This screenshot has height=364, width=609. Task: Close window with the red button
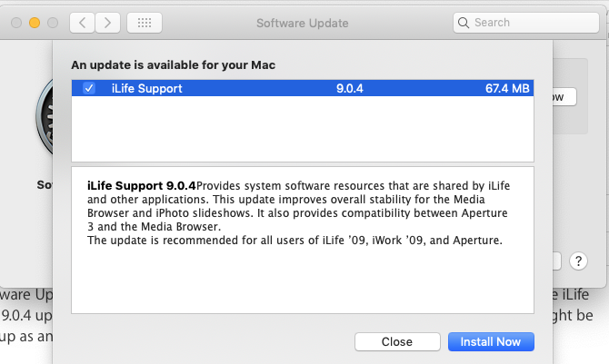16,22
